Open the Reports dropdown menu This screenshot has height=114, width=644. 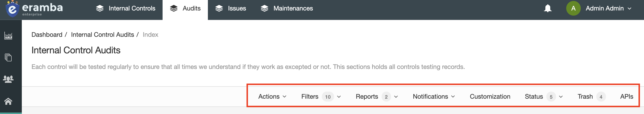coord(377,96)
